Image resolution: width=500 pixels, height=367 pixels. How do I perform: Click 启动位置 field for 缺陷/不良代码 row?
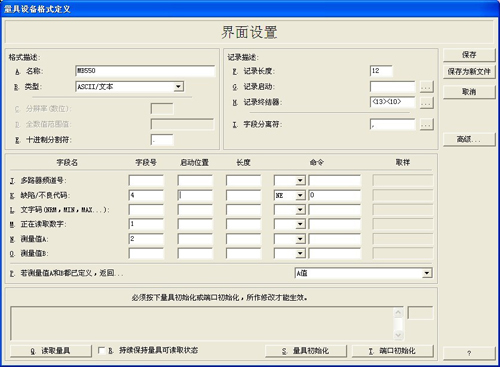(x=195, y=195)
